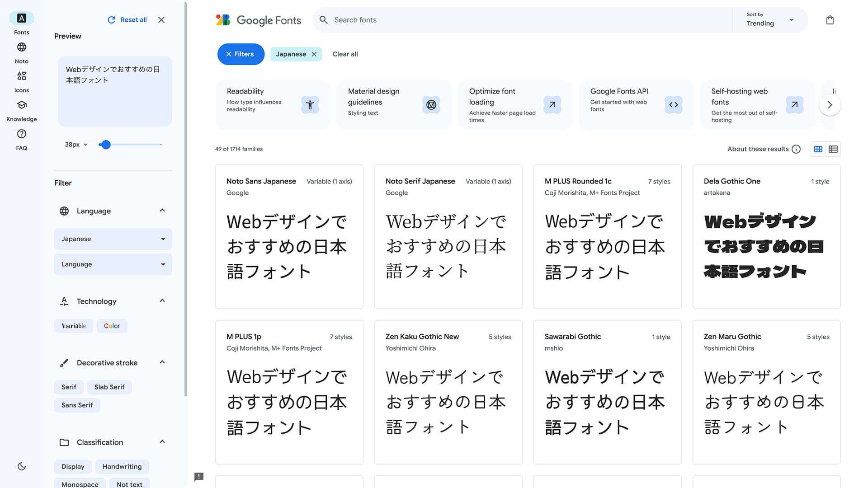Click the filter panel scrollbar
The image size is (868, 488).
(185, 199)
